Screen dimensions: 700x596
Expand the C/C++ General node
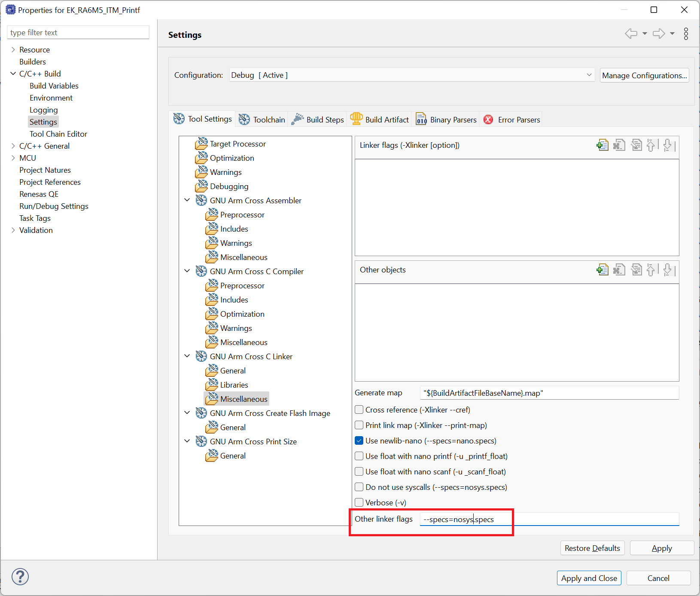pyautogui.click(x=13, y=146)
